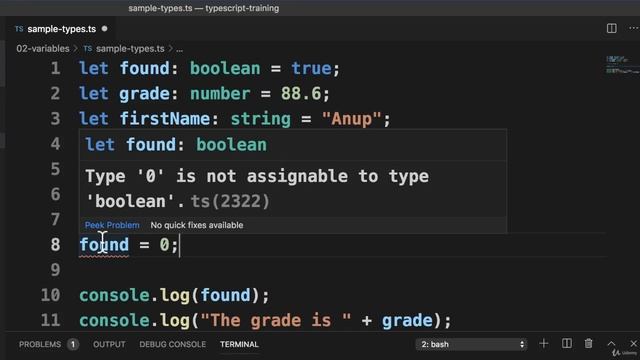The height and width of the screenshot is (360, 640).
Task: Kill terminal using the trash icon
Action: click(589, 344)
